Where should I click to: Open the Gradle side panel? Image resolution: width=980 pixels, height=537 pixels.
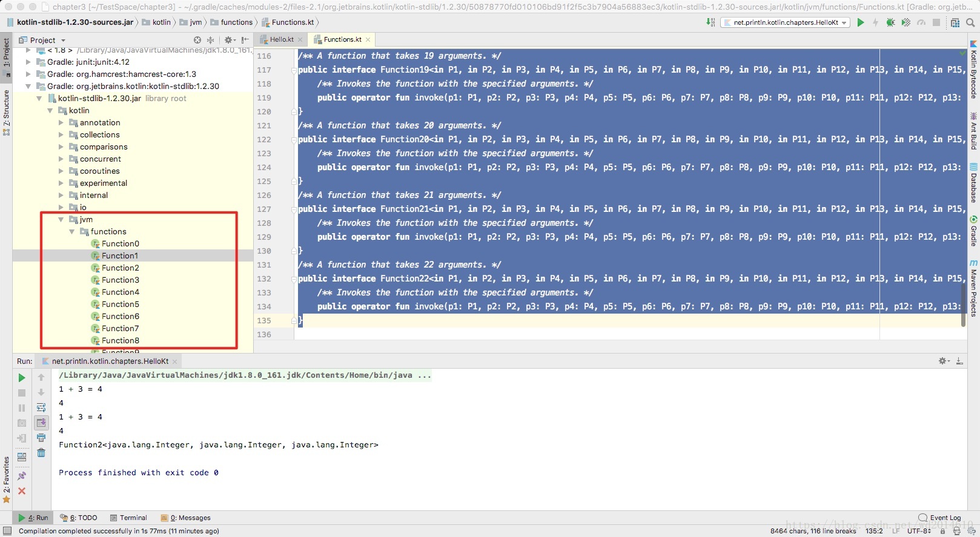point(973,231)
